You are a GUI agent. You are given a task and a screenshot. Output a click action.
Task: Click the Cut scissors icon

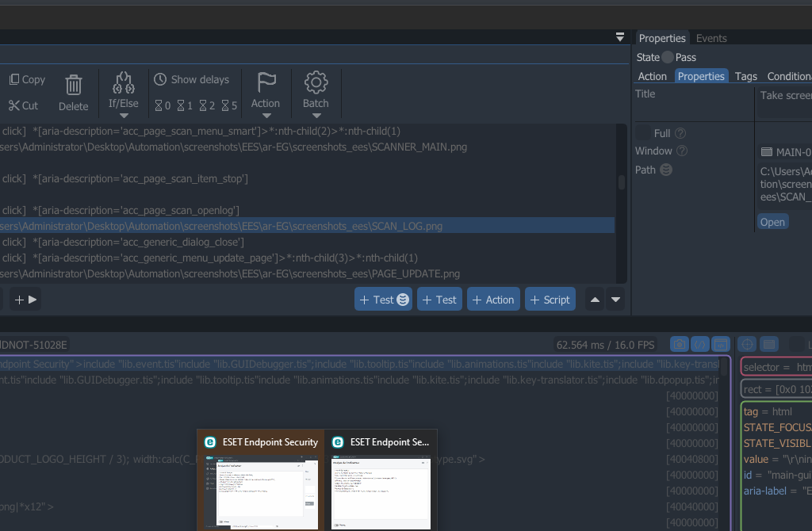point(14,105)
